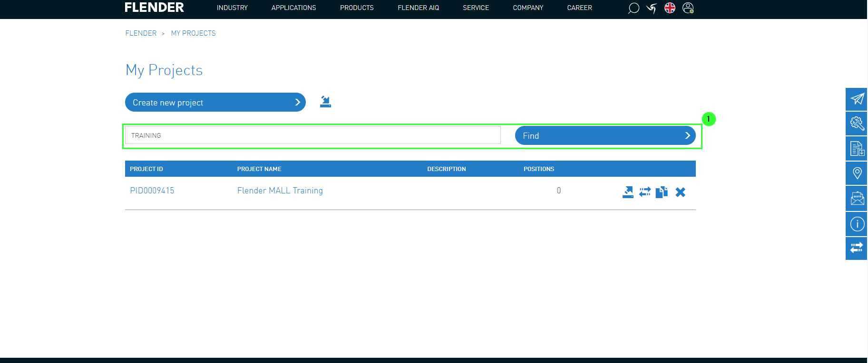
Task: Export the Flender MALL Training project
Action: (628, 192)
